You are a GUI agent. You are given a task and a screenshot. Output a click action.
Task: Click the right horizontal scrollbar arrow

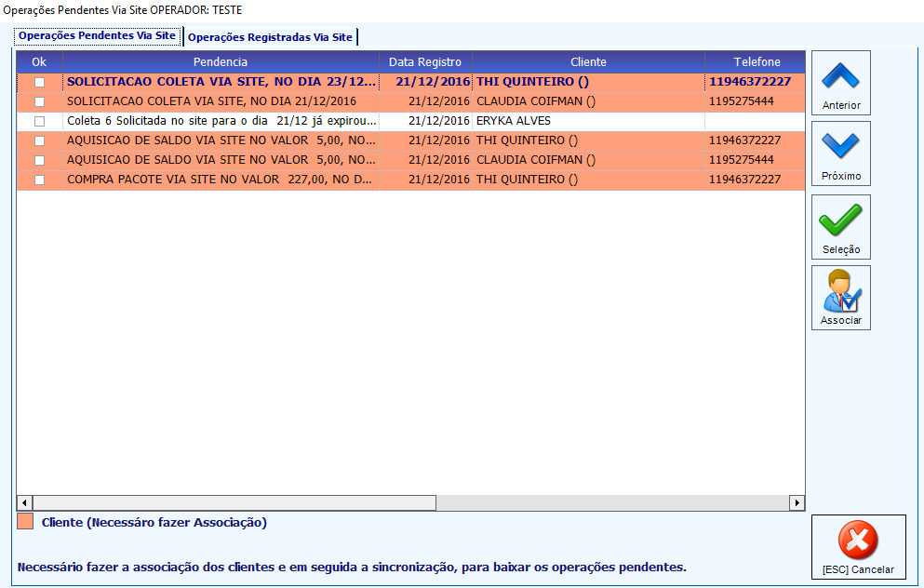[797, 502]
